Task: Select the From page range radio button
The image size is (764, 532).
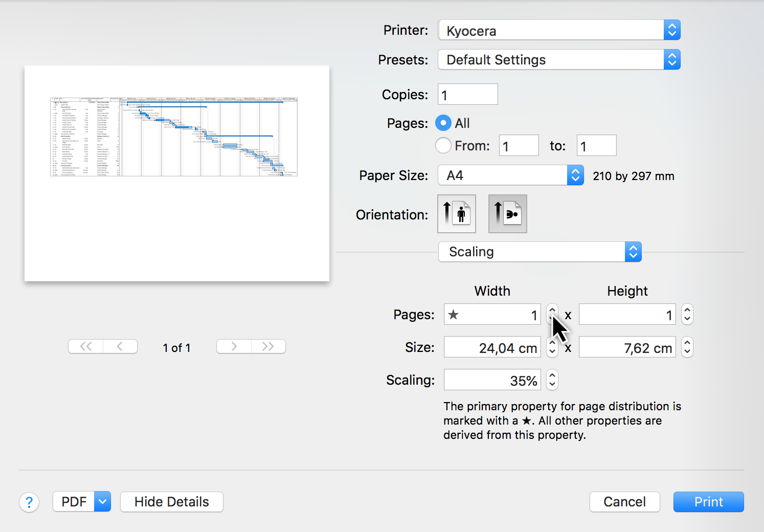Action: coord(443,145)
